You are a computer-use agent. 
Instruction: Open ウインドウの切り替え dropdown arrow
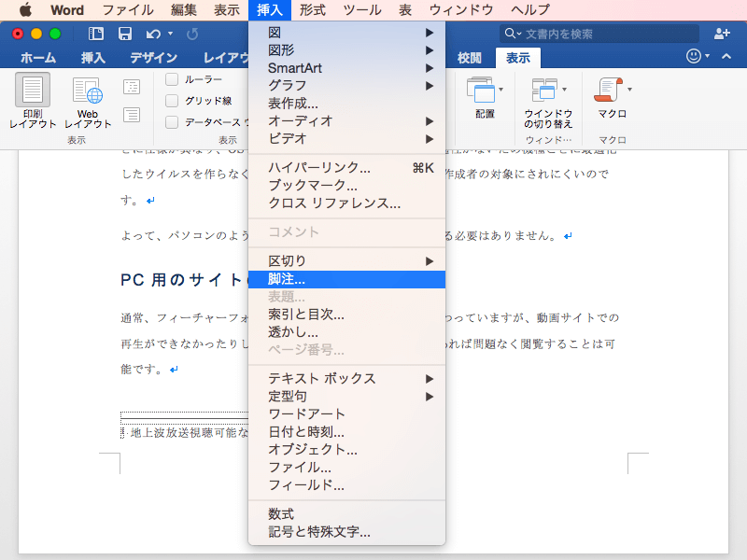click(x=565, y=90)
